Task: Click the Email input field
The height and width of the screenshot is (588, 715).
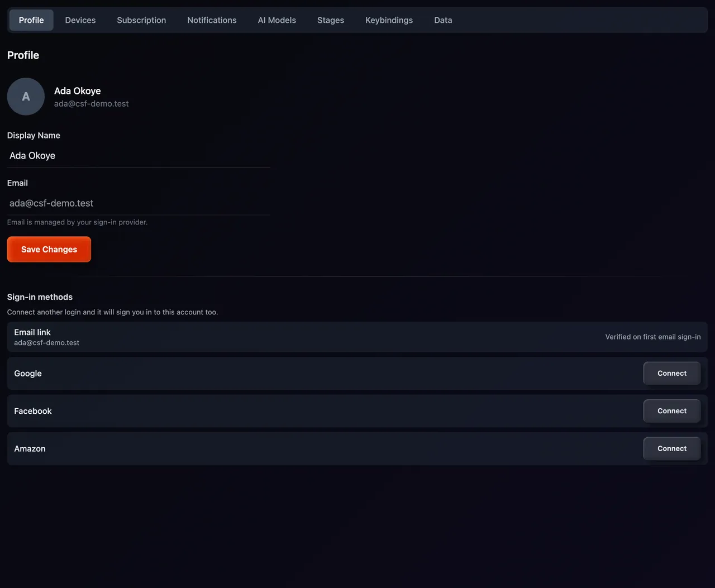Action: click(x=139, y=203)
